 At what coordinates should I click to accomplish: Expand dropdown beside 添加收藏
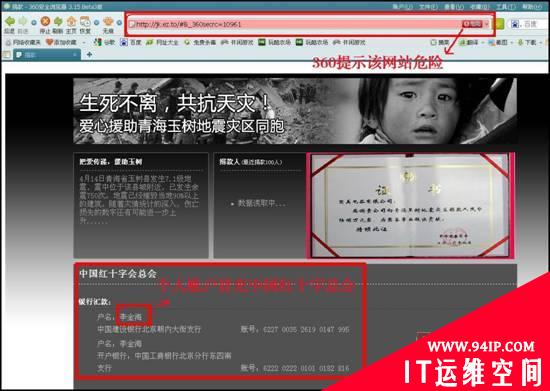tap(84, 42)
